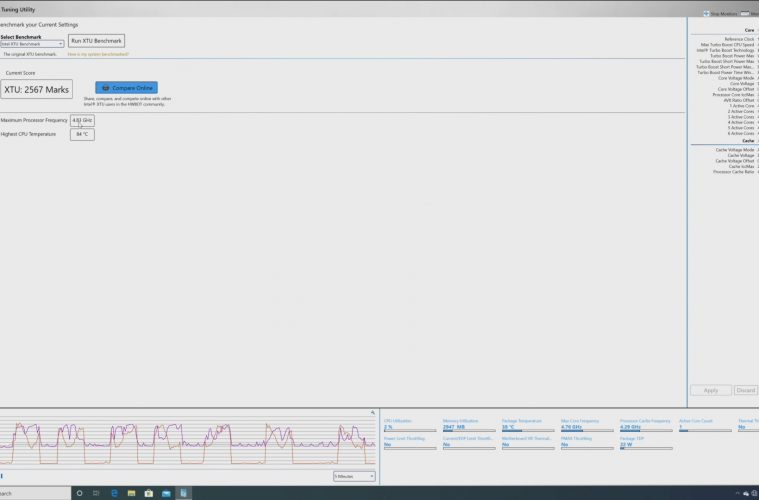The image size is (759, 500).
Task: Open the graph settings wrench icon
Action: 373,412
